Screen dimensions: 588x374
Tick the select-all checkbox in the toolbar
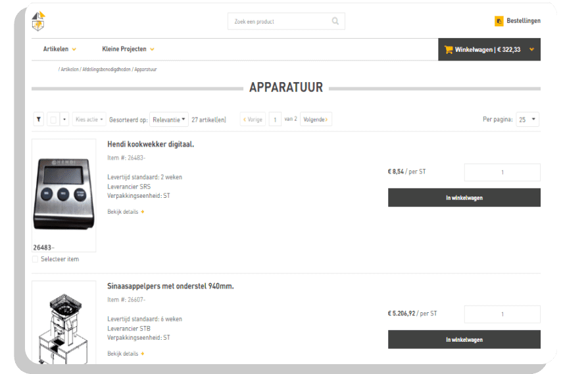[53, 120]
